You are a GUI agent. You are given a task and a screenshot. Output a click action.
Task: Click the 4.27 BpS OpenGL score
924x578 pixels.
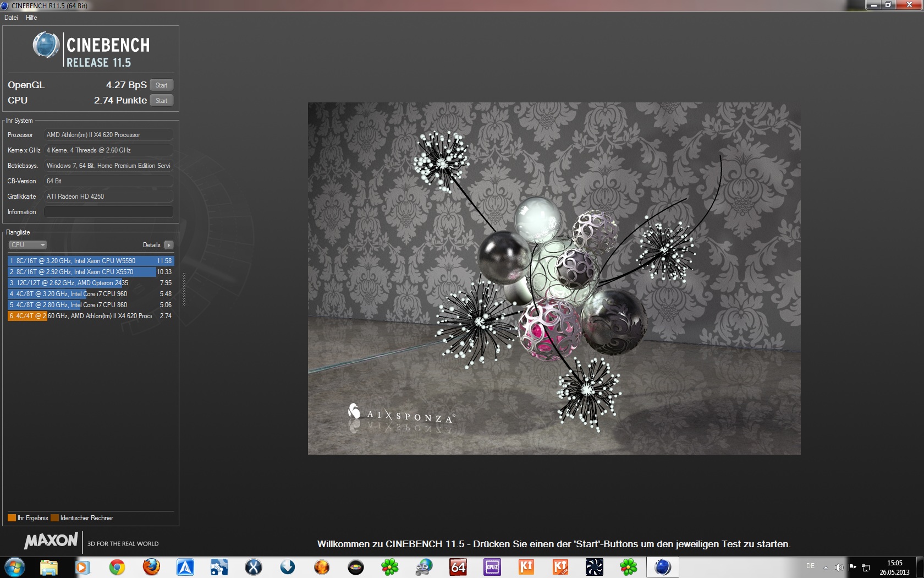coord(127,85)
